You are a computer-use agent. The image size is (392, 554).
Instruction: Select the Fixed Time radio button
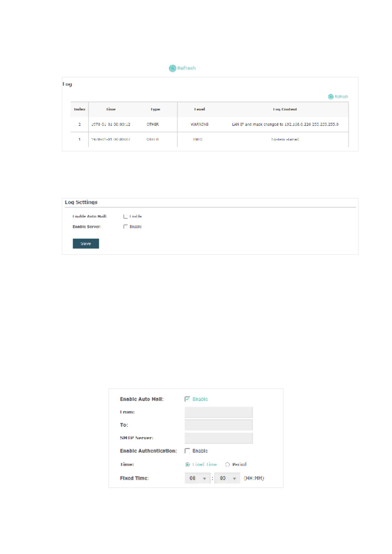[x=188, y=465]
